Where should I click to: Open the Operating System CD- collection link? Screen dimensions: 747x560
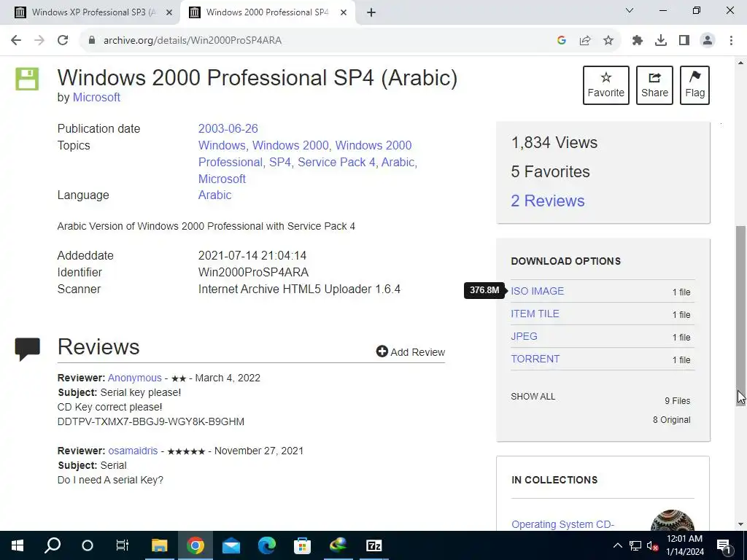click(562, 524)
